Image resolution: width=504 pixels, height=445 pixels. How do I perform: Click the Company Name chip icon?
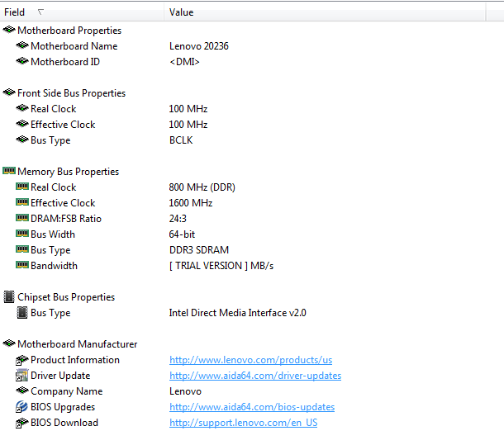click(x=22, y=391)
